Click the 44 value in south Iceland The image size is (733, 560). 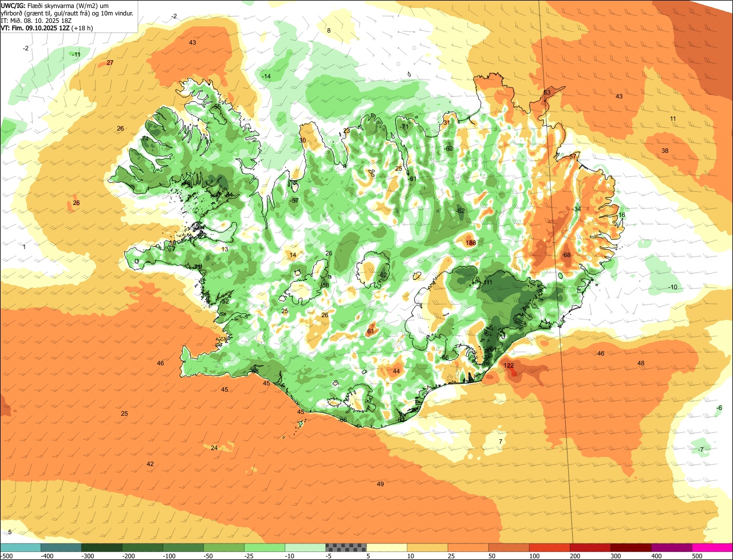click(396, 372)
